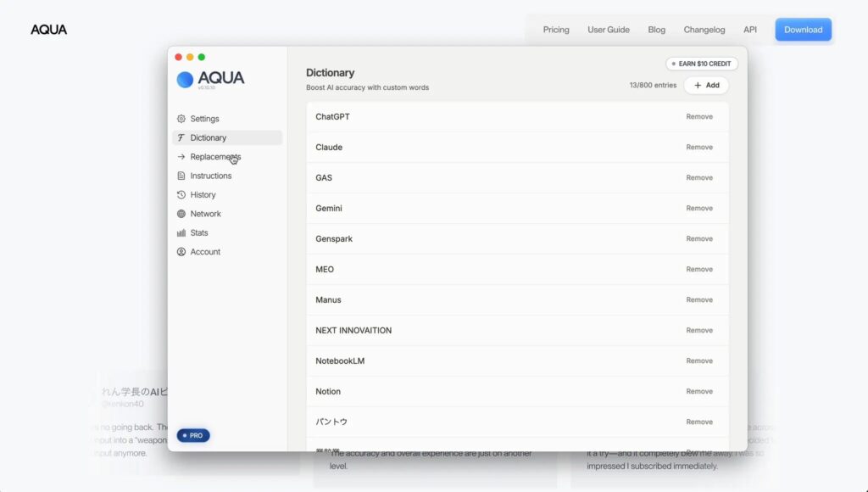Open the User Guide link
The image size is (868, 492).
(x=609, y=30)
